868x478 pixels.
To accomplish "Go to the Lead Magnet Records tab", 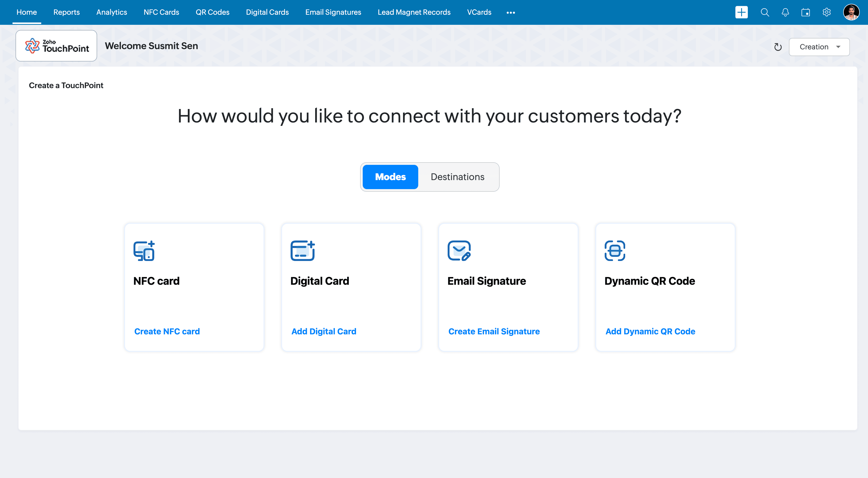I will point(414,12).
